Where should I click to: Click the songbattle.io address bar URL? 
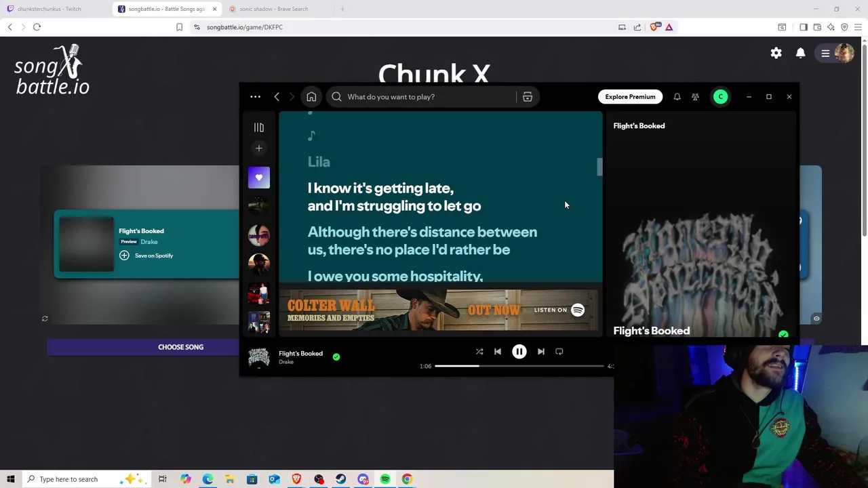245,27
